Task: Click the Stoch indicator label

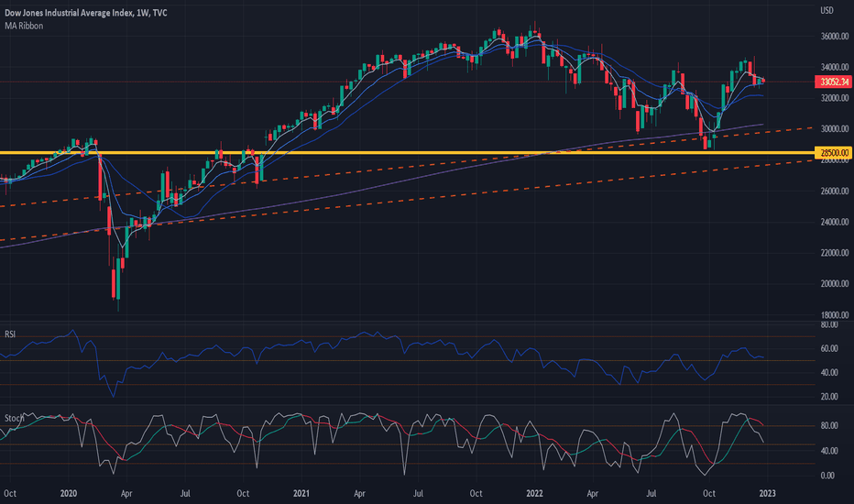Action: click(14, 418)
